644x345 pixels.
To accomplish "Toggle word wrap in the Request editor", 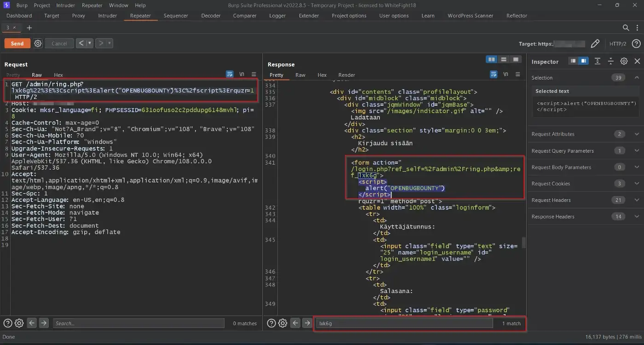I will coord(230,74).
